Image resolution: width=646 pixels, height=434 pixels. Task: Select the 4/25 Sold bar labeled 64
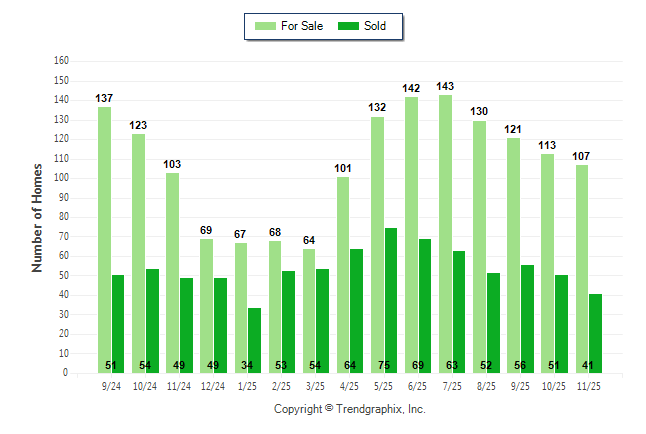[x=357, y=310]
